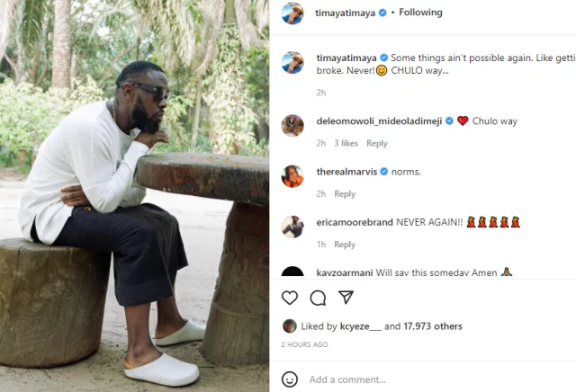Reply to deleomowoli_mideoladimeji's comment
This screenshot has width=576, height=392.
(x=377, y=143)
